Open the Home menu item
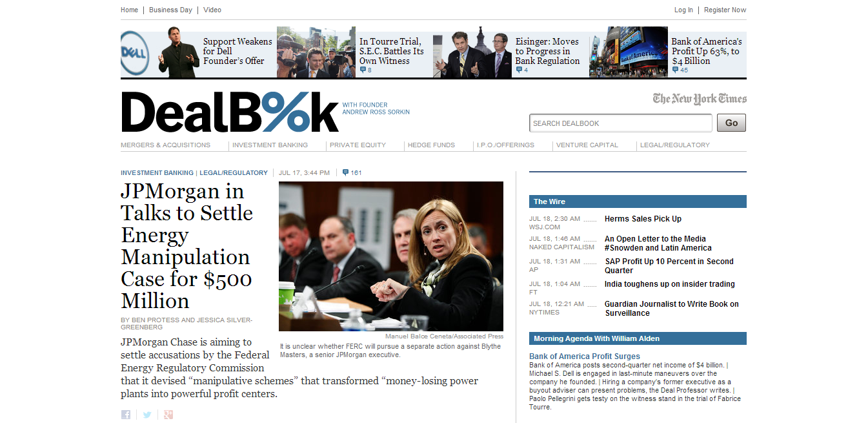 129,10
